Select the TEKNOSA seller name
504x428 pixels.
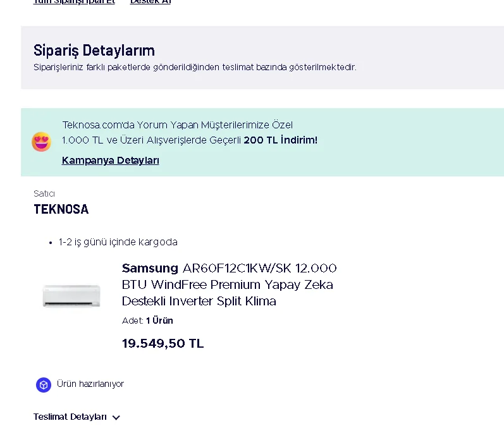tap(61, 209)
